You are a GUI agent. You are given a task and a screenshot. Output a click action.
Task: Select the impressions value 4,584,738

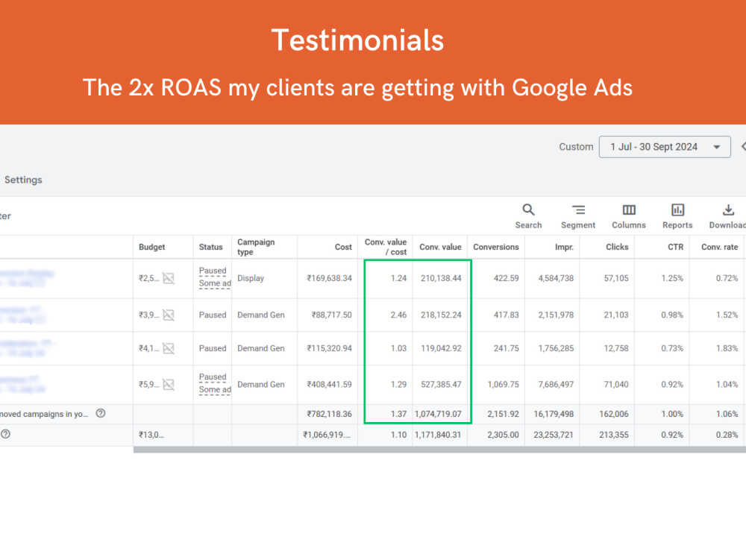point(556,278)
